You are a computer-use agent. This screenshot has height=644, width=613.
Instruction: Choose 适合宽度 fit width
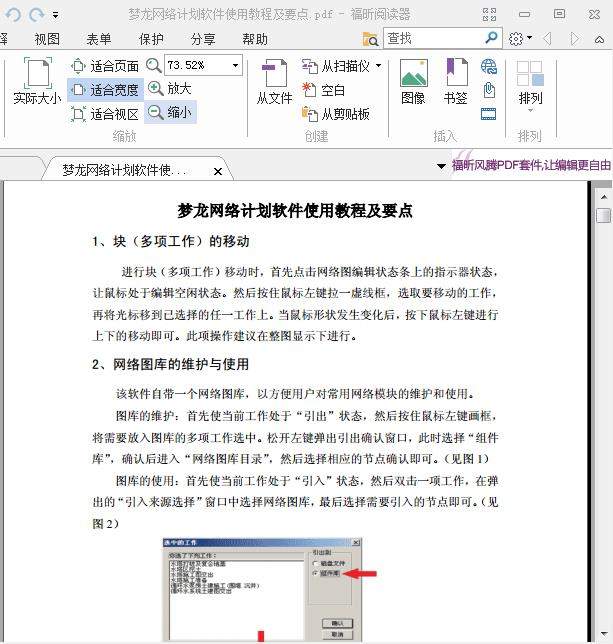(x=105, y=90)
